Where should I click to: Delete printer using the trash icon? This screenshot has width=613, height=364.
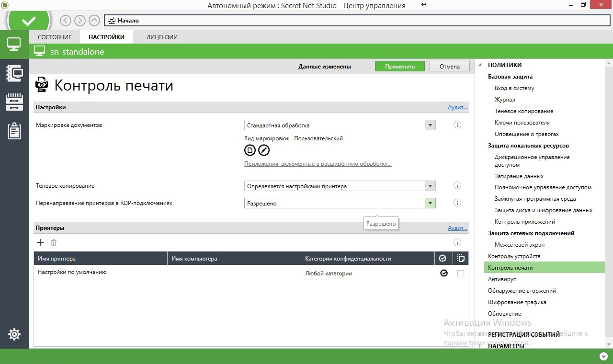(x=54, y=243)
